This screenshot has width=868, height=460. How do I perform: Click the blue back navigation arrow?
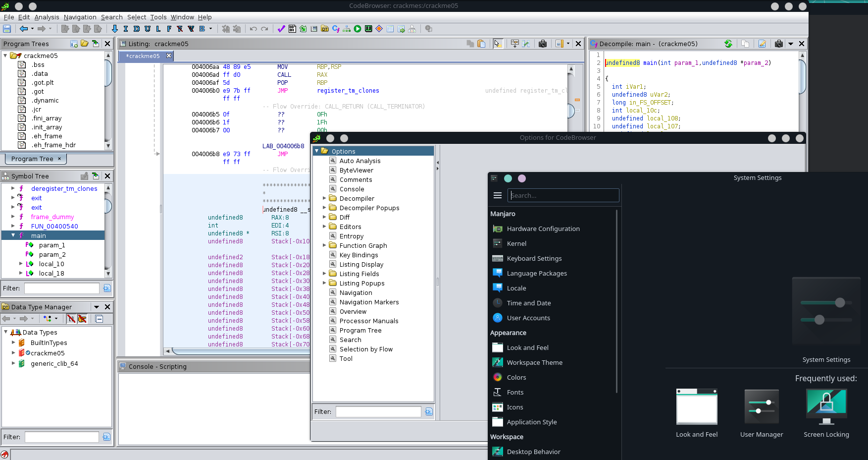(23, 29)
